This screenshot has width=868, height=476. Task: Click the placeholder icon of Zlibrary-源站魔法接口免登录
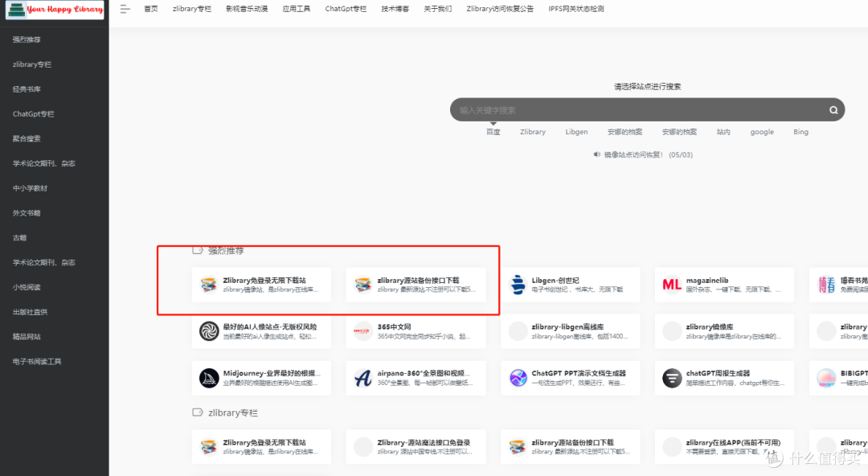[363, 446]
